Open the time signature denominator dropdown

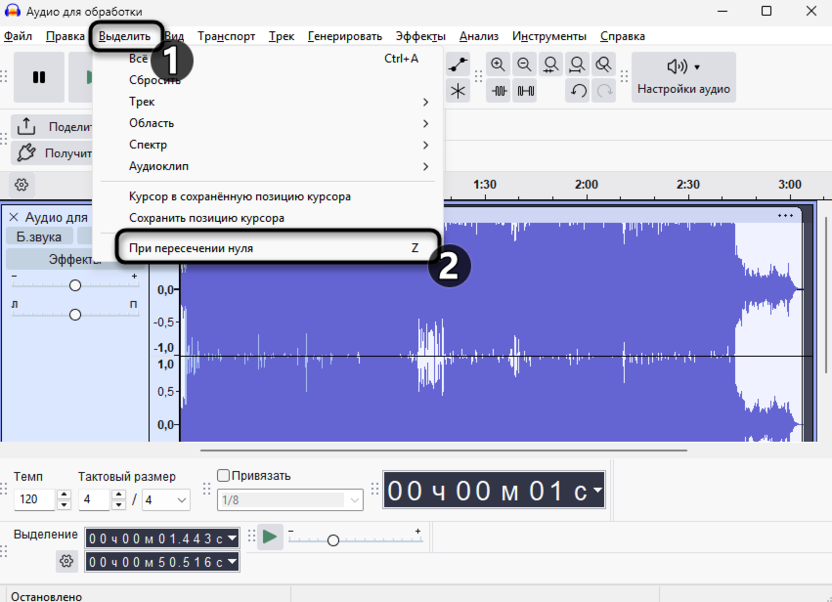tap(166, 499)
